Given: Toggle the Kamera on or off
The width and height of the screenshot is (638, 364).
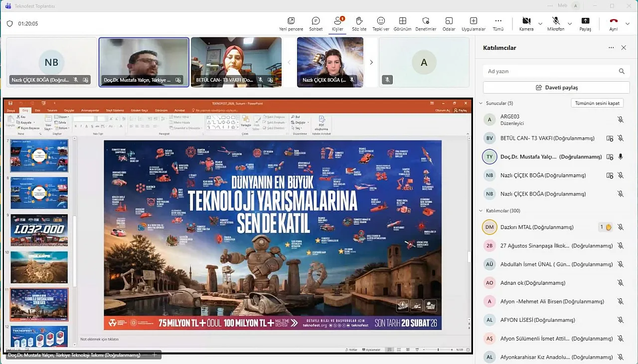Looking at the screenshot, I should (526, 21).
